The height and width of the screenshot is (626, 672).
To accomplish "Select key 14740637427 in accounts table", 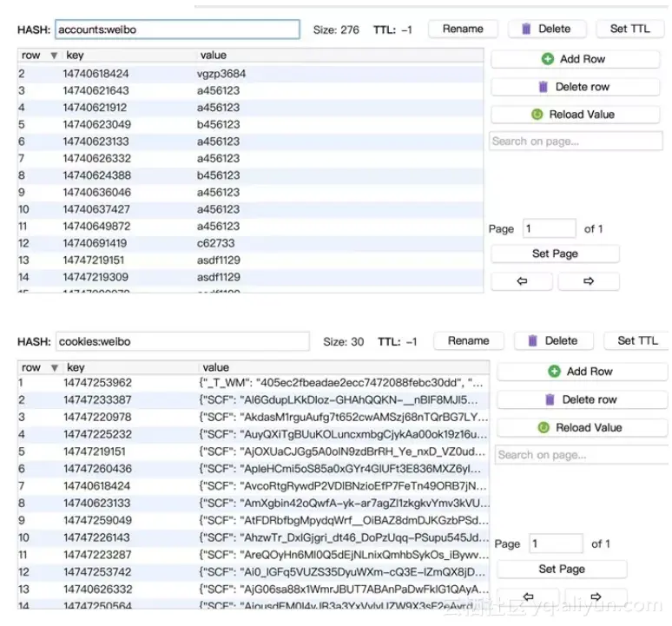I will [96, 209].
